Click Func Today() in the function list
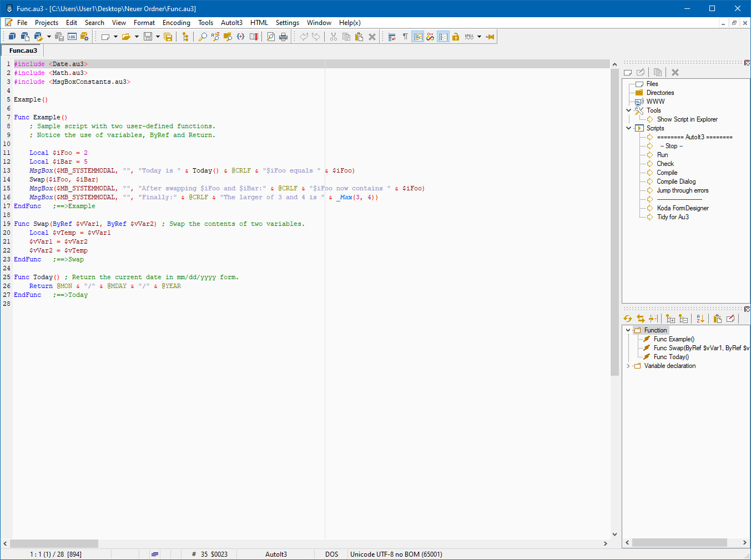This screenshot has width=751, height=560. coord(671,357)
